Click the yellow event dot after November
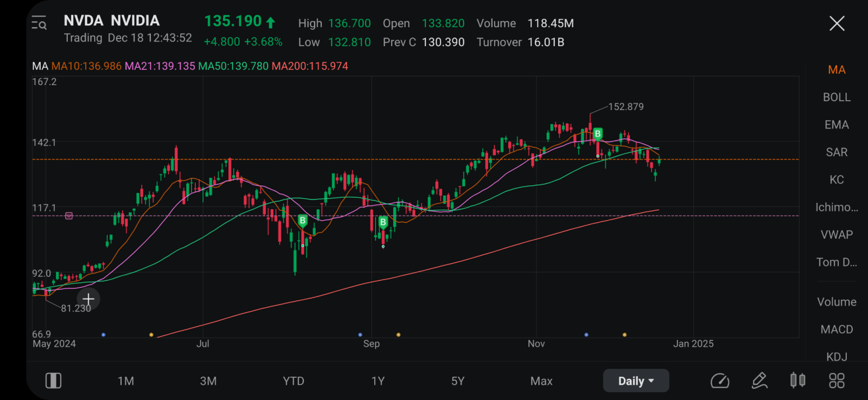The width and height of the screenshot is (868, 400). point(625,335)
